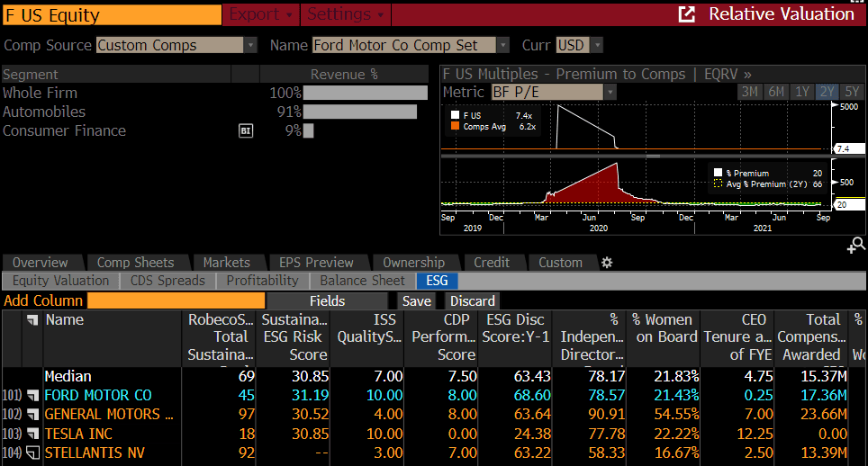Select the Automobiles segment row
This screenshot has height=466, width=868.
215,112
